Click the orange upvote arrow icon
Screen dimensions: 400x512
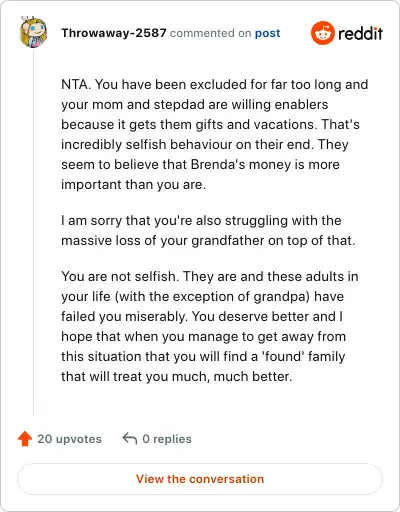(x=25, y=438)
